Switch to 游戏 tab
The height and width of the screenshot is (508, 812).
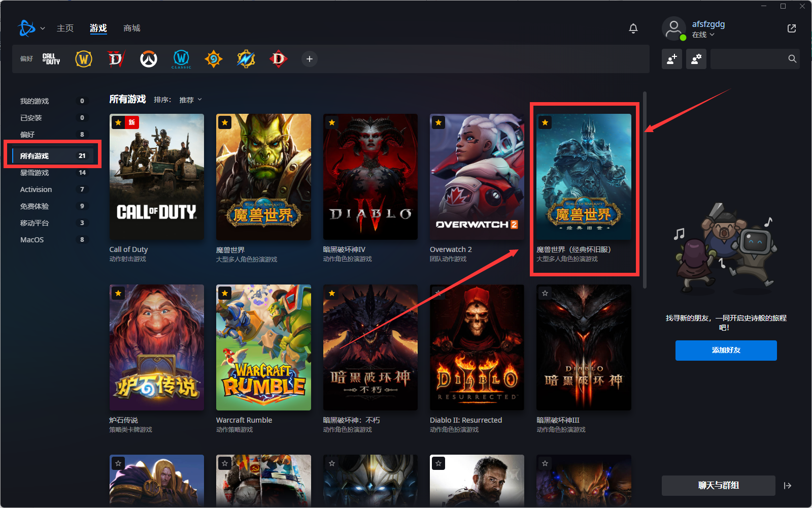point(98,28)
